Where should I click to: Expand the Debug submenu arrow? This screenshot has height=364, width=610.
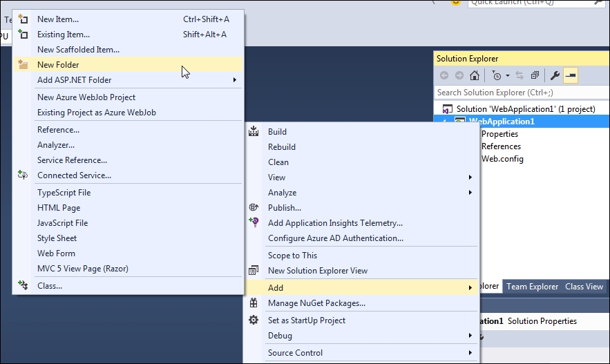(470, 336)
